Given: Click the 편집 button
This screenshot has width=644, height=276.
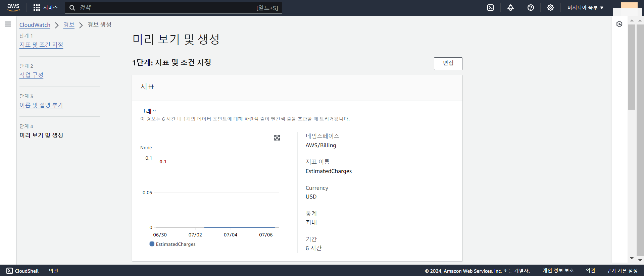Looking at the screenshot, I should [x=448, y=63].
